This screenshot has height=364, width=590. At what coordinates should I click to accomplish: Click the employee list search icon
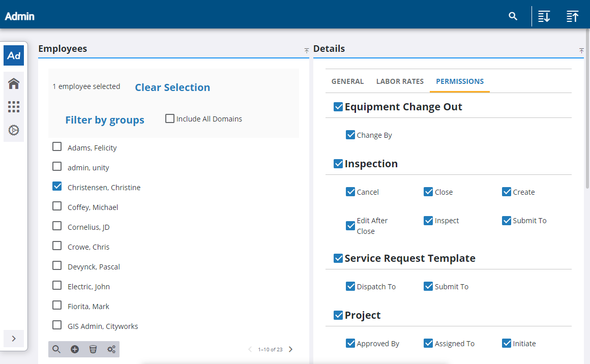click(x=56, y=349)
